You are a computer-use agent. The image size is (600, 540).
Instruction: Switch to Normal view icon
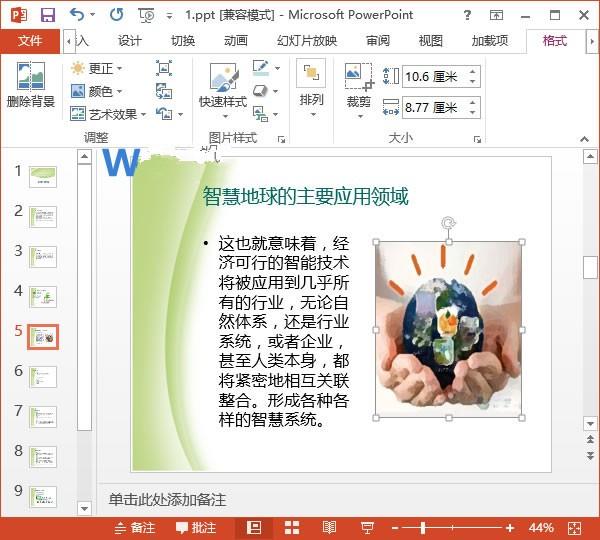click(x=254, y=528)
